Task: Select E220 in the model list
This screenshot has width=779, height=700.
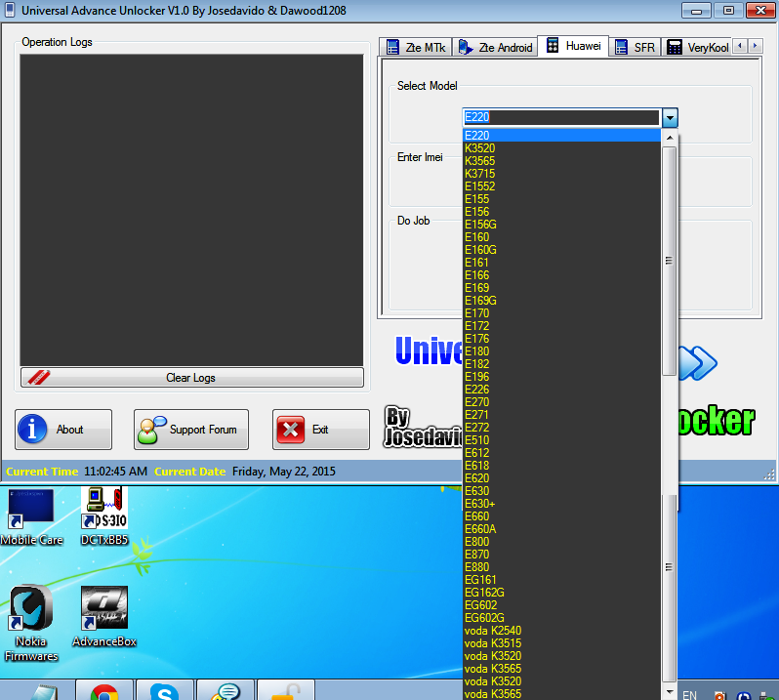Action: [561, 136]
